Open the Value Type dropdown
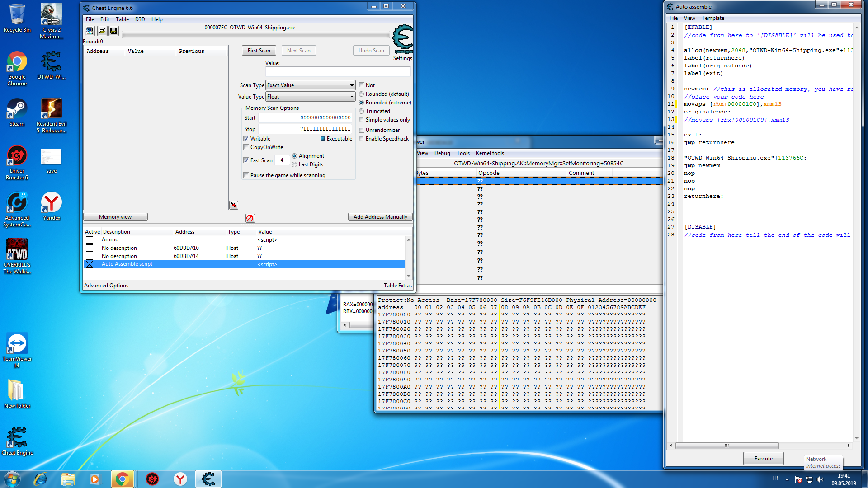Image resolution: width=868 pixels, height=488 pixels. (x=310, y=97)
